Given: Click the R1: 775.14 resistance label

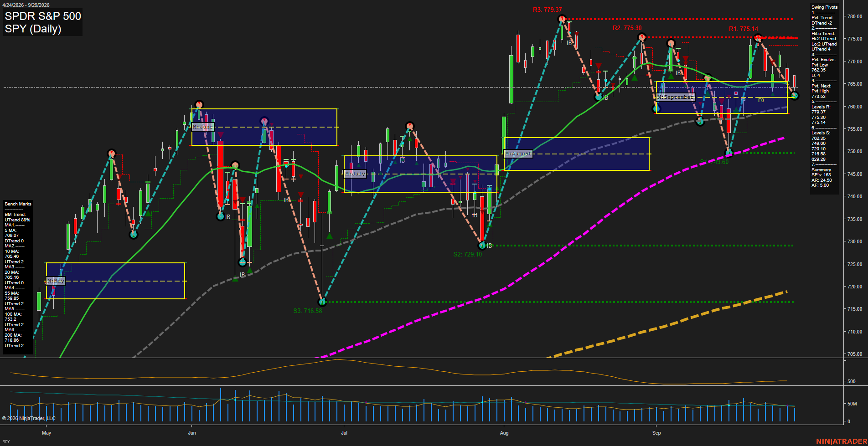Looking at the screenshot, I should coord(743,29).
